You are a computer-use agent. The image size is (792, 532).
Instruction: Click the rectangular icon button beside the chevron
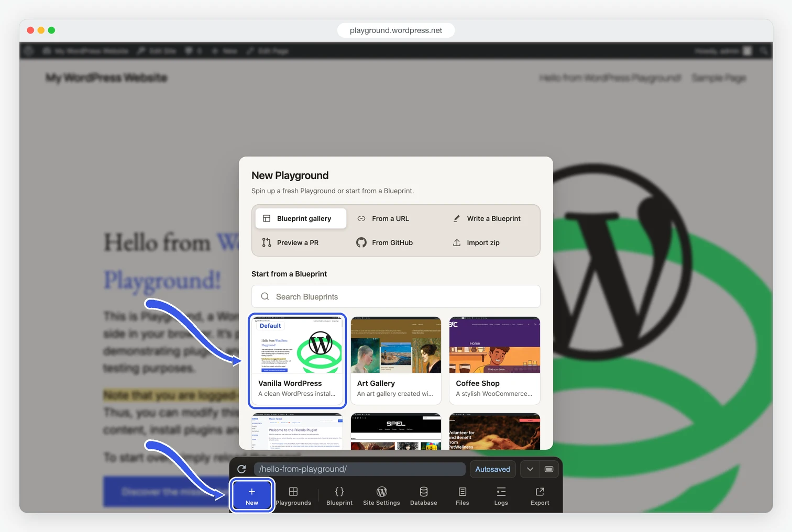549,469
